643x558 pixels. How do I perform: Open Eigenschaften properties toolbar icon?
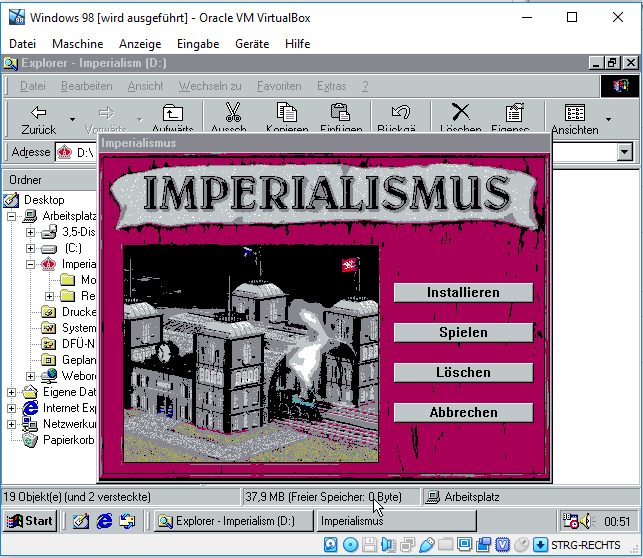coord(514,113)
